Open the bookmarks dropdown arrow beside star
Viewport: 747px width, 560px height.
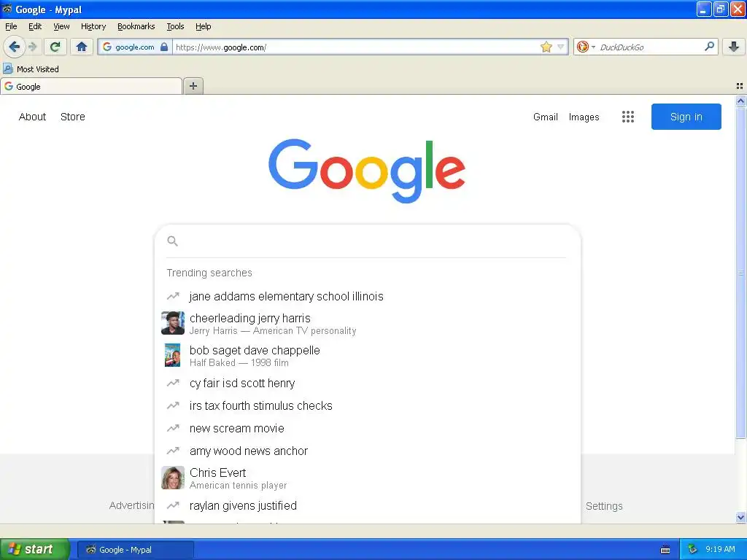point(561,47)
